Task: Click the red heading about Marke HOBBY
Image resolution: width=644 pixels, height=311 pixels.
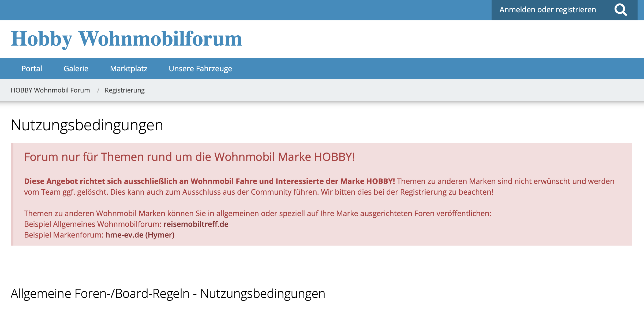Action: point(189,157)
